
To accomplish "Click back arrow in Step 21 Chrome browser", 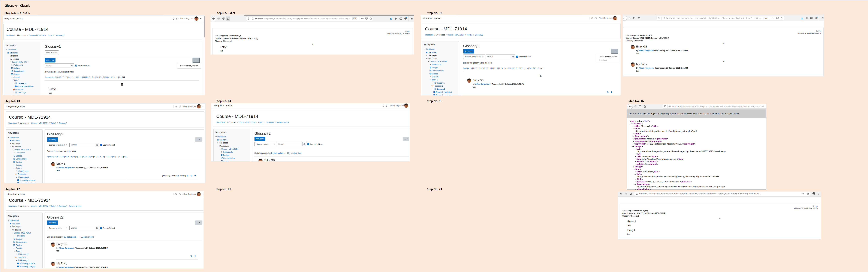I will point(621,194).
